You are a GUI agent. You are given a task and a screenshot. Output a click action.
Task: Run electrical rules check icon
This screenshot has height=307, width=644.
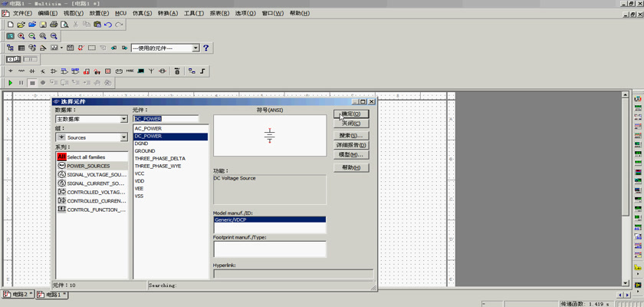point(81,48)
